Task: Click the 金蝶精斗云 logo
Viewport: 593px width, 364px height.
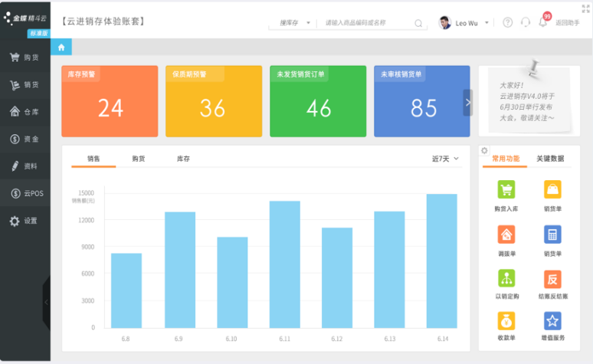Action: point(25,18)
